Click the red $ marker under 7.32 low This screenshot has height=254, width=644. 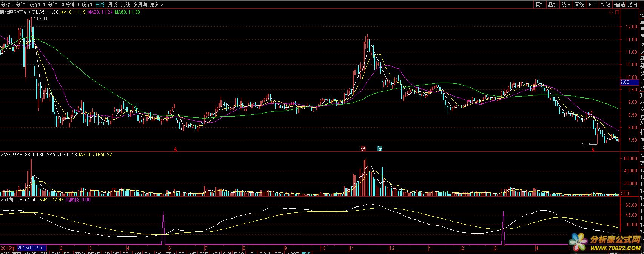coord(593,149)
